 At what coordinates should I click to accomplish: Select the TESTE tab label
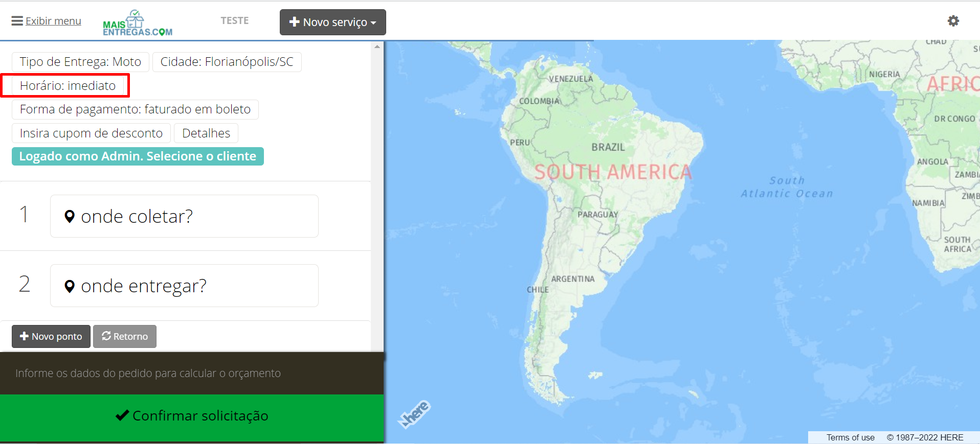[235, 20]
